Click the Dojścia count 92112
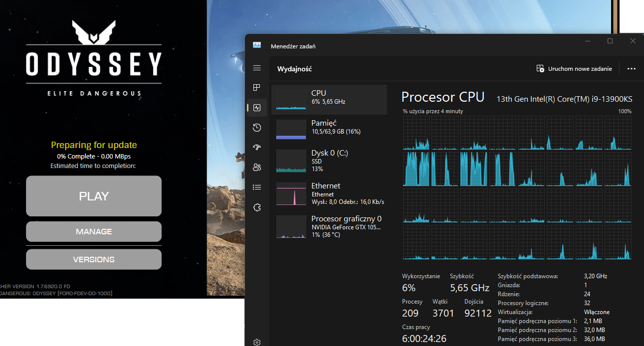 pyautogui.click(x=478, y=313)
